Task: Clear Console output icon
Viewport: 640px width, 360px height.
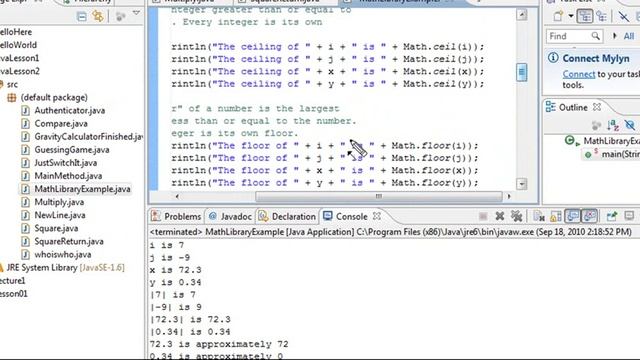Action: [x=539, y=216]
